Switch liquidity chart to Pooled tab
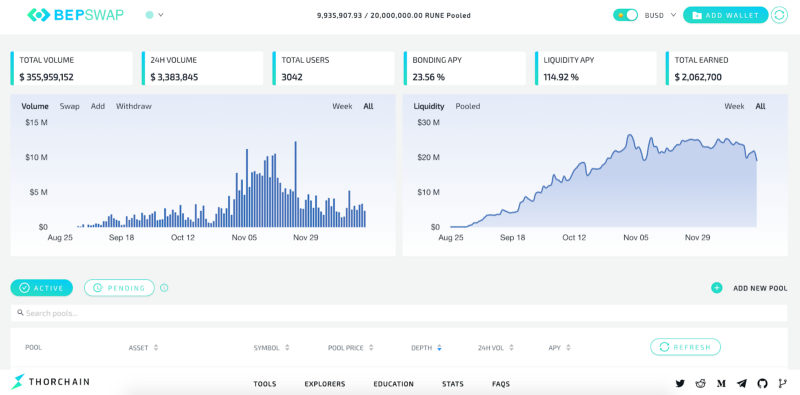This screenshot has width=800, height=395. coord(467,106)
